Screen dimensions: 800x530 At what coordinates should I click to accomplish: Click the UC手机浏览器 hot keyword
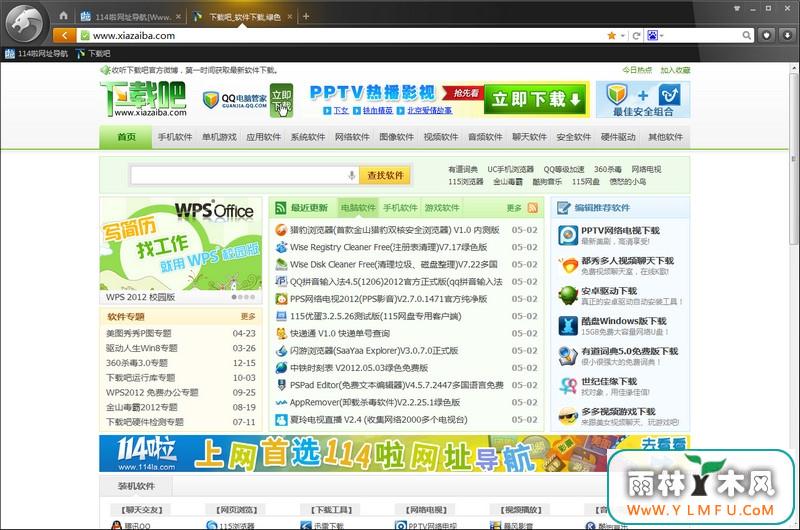pyautogui.click(x=510, y=169)
